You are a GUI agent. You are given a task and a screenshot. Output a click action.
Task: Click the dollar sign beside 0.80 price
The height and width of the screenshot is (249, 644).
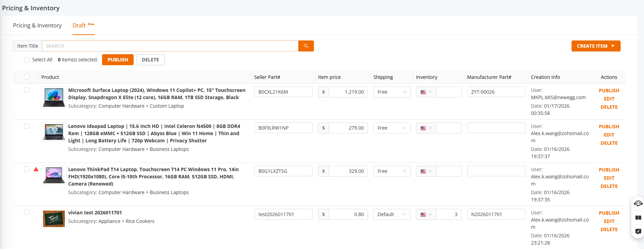[324, 214]
